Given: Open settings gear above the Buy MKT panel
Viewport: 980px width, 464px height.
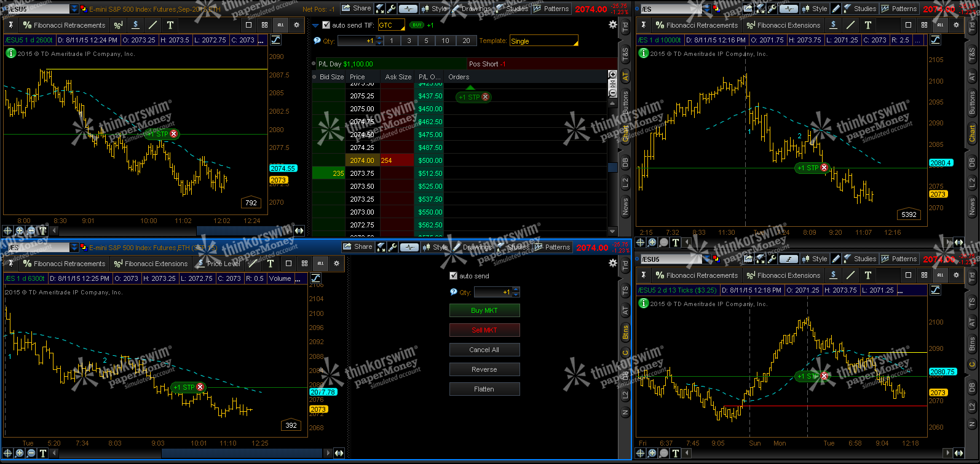Looking at the screenshot, I should click(612, 263).
